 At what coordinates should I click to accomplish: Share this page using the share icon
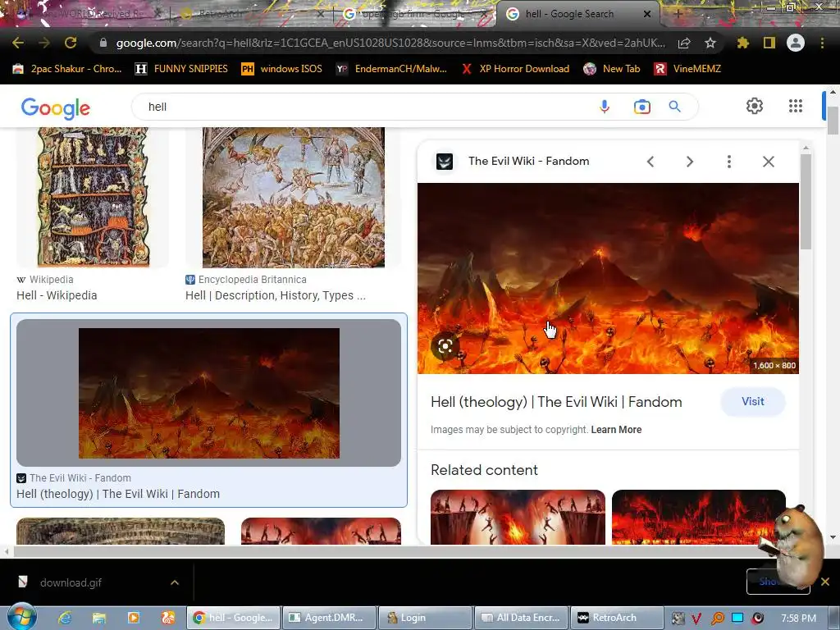click(x=684, y=43)
